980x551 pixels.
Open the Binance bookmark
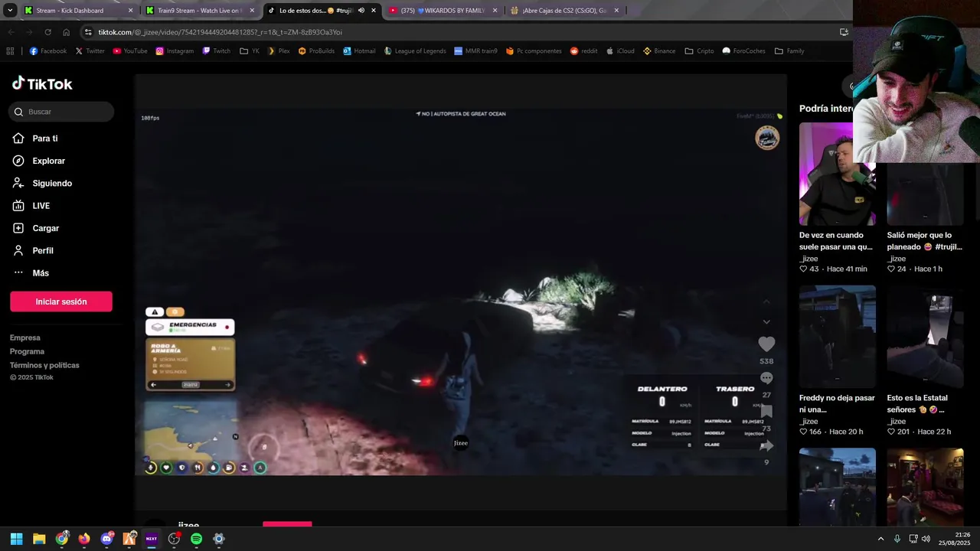coord(659,51)
